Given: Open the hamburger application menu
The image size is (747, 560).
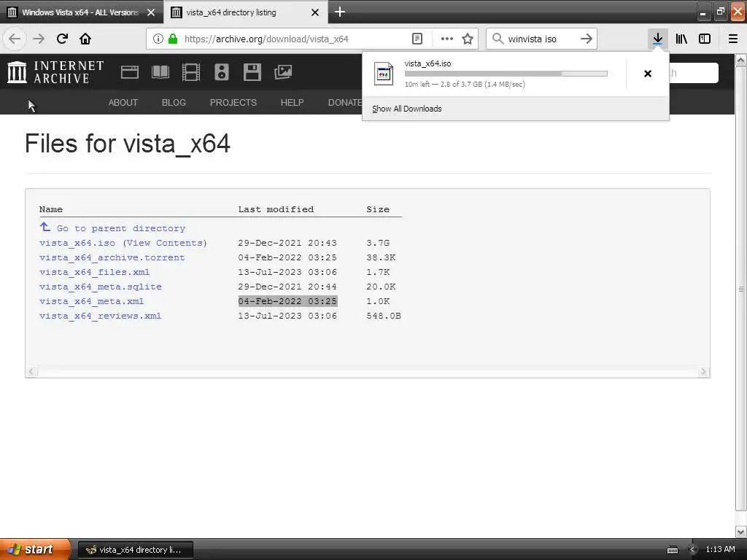Looking at the screenshot, I should coord(733,39).
